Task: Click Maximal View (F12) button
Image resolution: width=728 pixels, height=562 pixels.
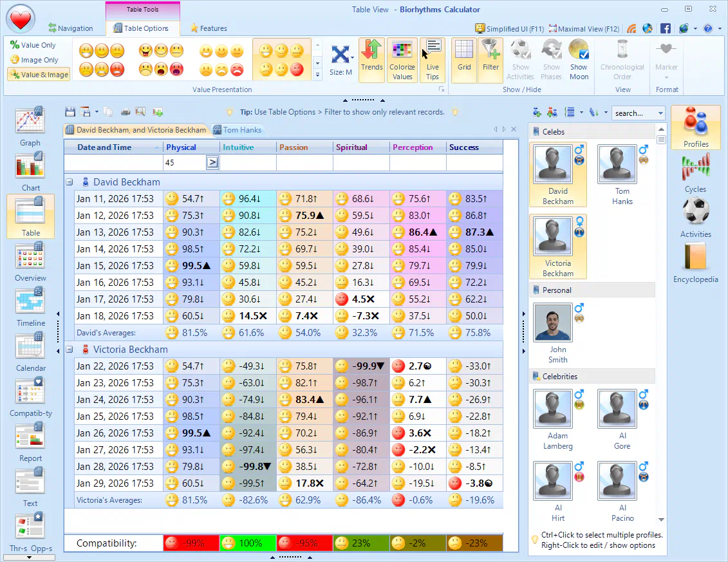Action: coord(584,29)
